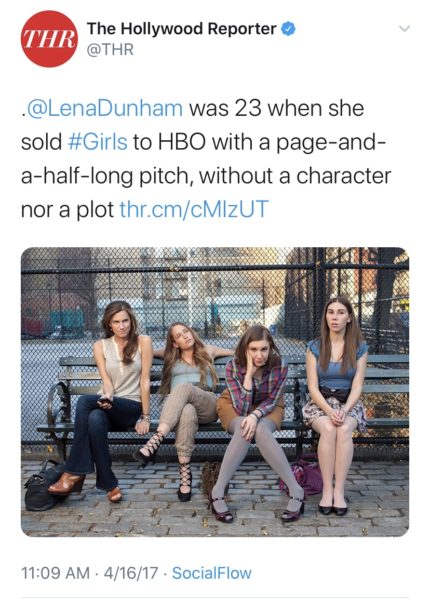This screenshot has height=600, width=430.
Task: Click "nor a plot" tweet text
Action: coord(67,210)
